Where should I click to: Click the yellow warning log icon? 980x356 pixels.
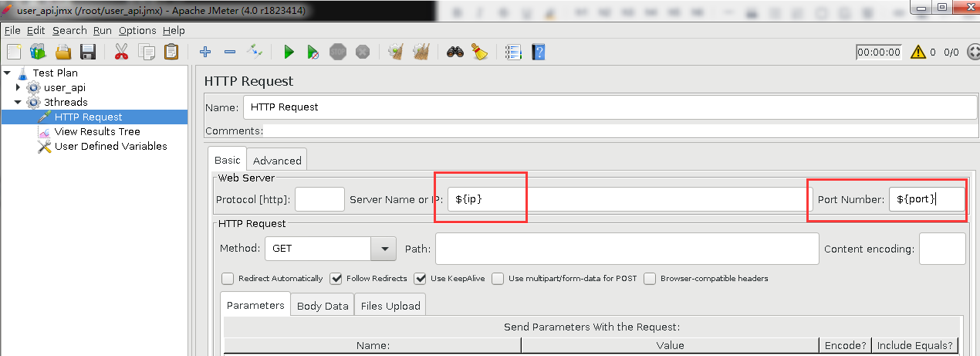917,52
